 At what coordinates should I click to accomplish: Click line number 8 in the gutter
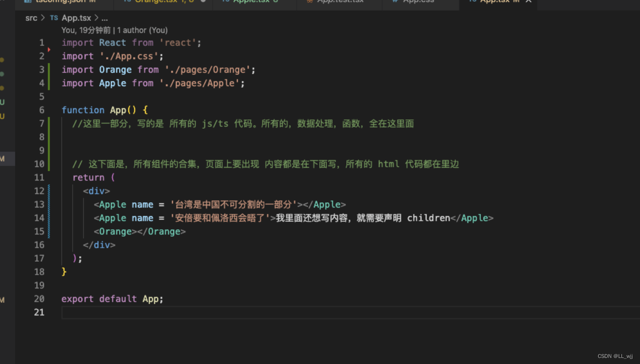coord(42,137)
